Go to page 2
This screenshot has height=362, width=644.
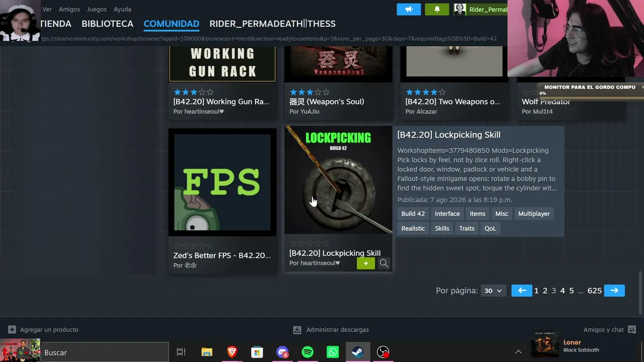[x=545, y=291]
